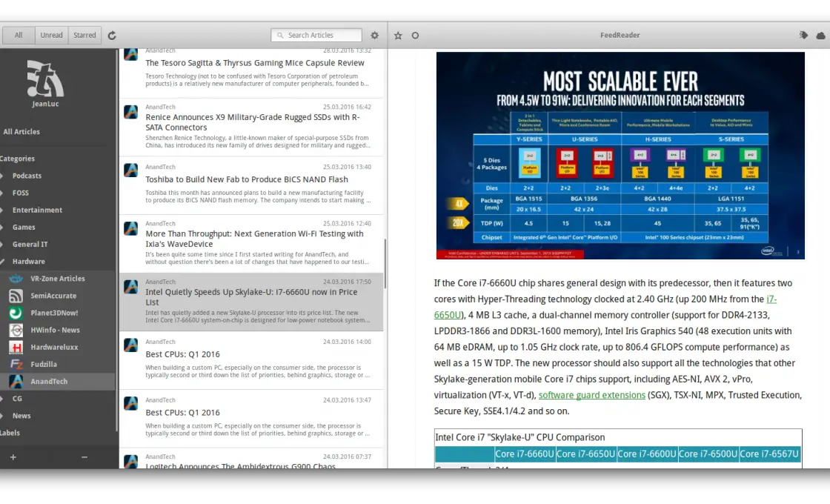
Task: Follow the software guard extensions link
Action: tap(592, 396)
